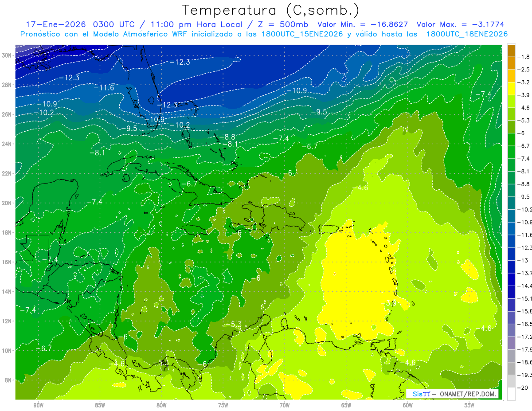532x411 pixels.
Task: Click the -3.9 contour label on the map
Action: click(388, 303)
